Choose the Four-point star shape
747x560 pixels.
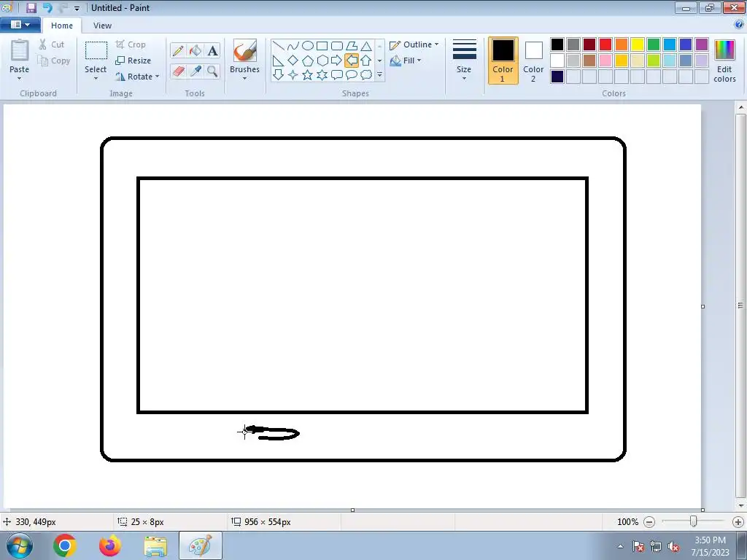[x=293, y=75]
